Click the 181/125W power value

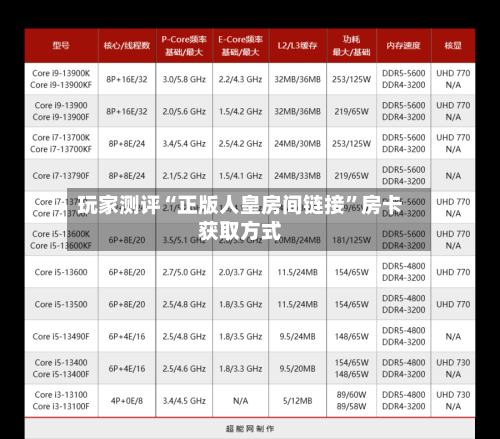351,240
